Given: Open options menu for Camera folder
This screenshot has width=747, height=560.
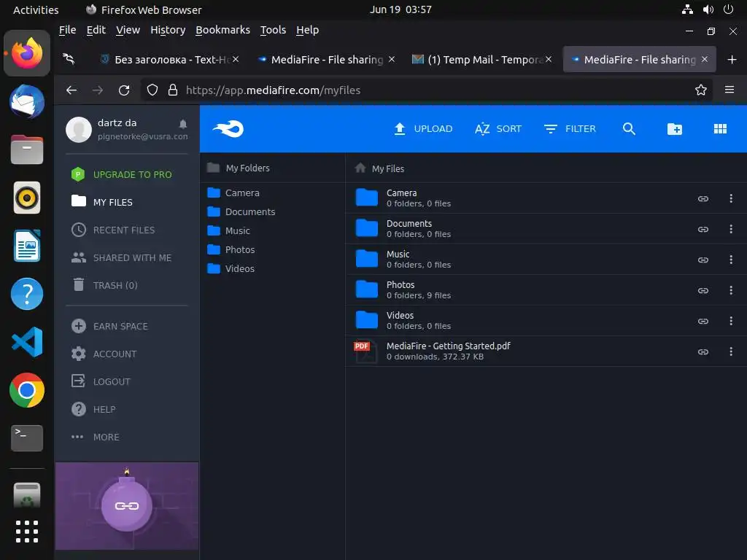Looking at the screenshot, I should (x=731, y=198).
